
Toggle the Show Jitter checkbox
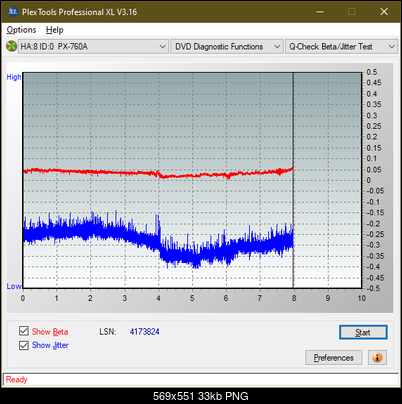pyautogui.click(x=24, y=345)
